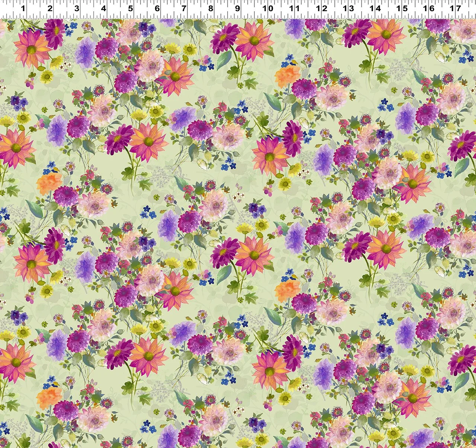Click the ruler number "2"

pyautogui.click(x=50, y=8)
